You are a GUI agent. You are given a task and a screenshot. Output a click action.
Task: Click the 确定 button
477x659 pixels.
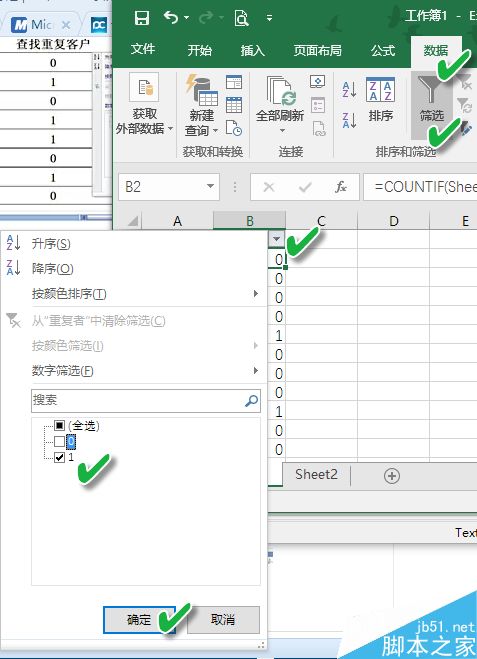tap(139, 619)
